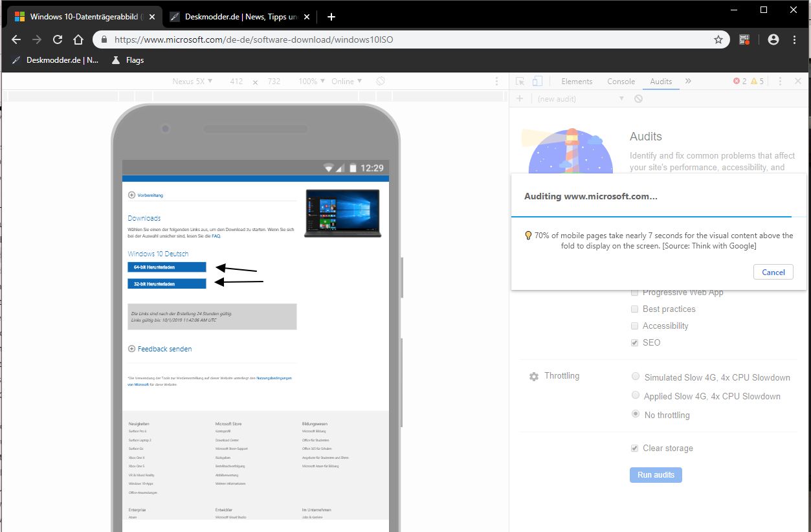Open the Chrome profile avatar icon
Viewport: 811px width, 532px height.
[773, 39]
